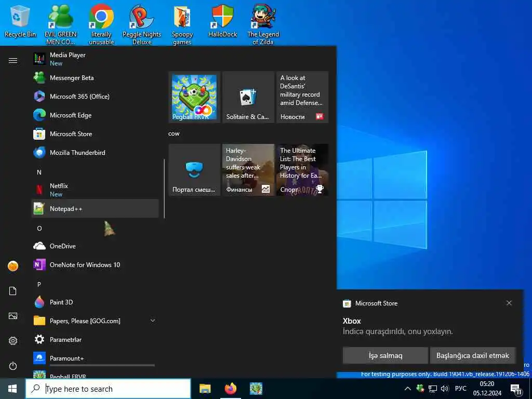Open Parametrlər settings entry in list
532x399 pixels.
(x=95, y=339)
